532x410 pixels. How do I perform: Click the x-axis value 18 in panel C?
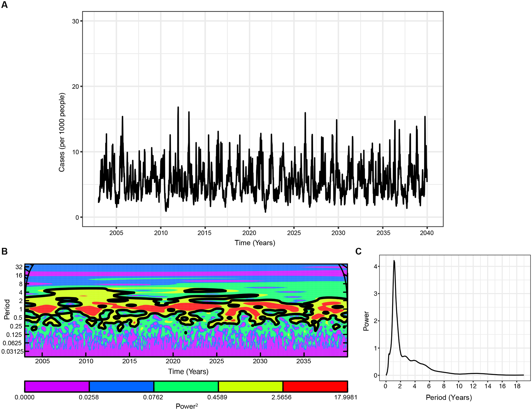point(517,386)
